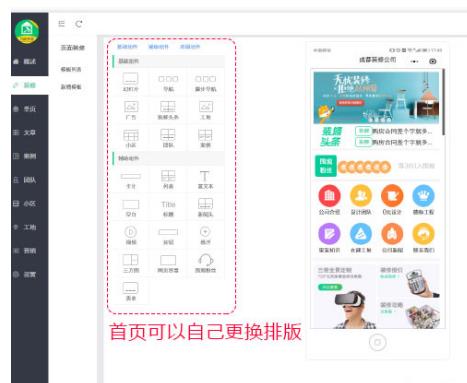This screenshot has height=383, width=467.
Task: Add the 标题 Title component
Action: tap(168, 208)
